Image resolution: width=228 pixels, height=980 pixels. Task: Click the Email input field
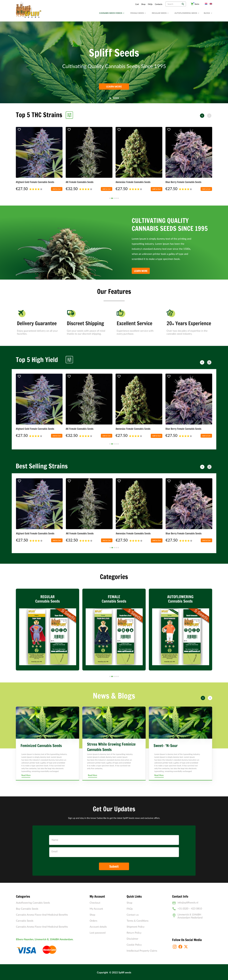tap(114, 851)
